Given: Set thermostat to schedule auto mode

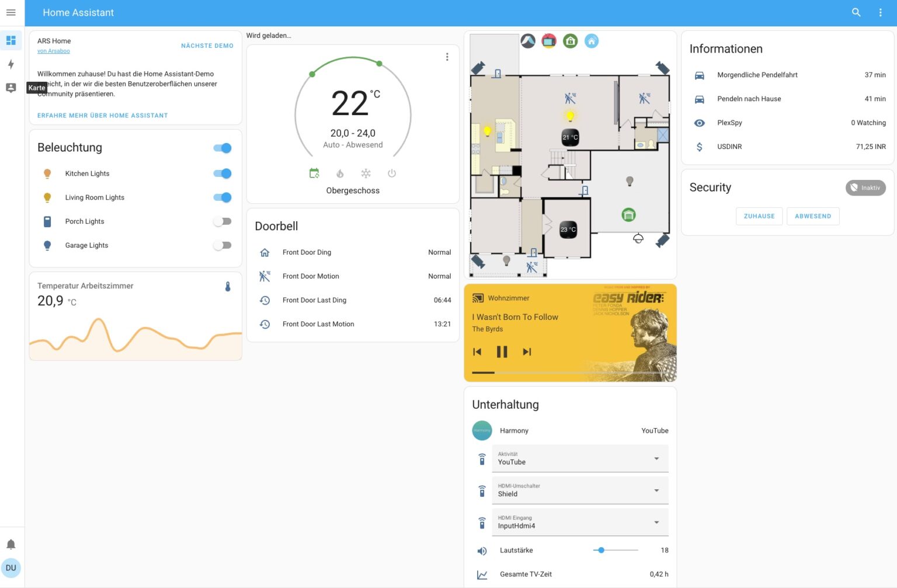Looking at the screenshot, I should [x=314, y=173].
